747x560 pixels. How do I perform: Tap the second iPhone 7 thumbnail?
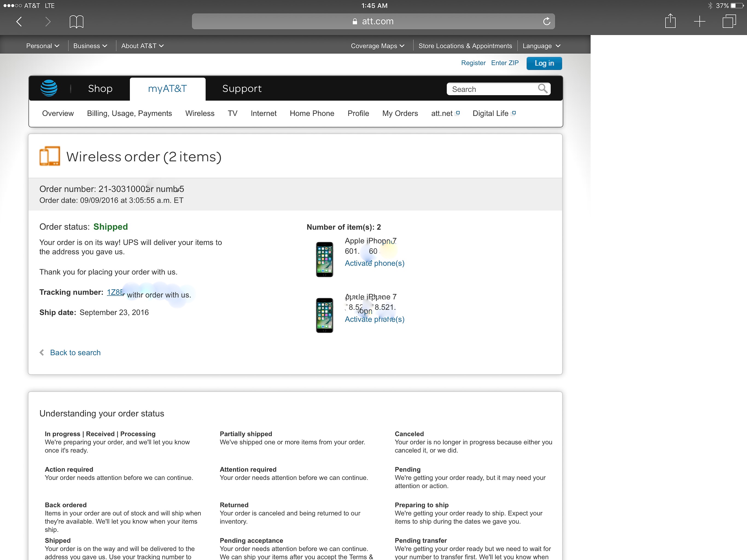(x=324, y=315)
